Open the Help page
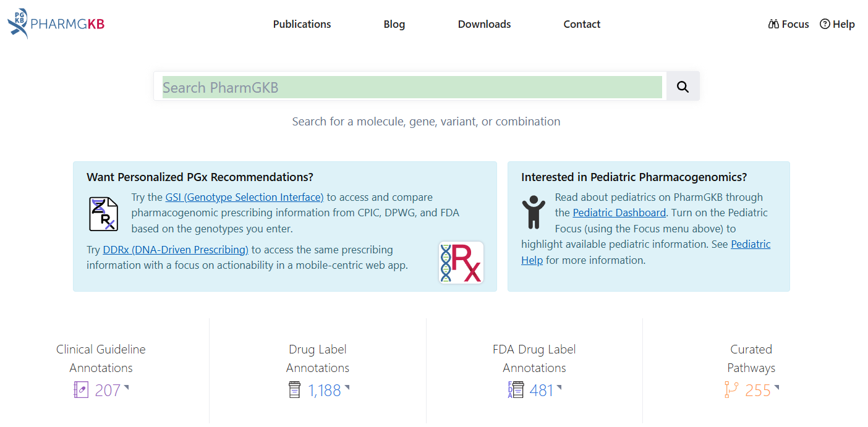868x427 pixels. click(837, 24)
